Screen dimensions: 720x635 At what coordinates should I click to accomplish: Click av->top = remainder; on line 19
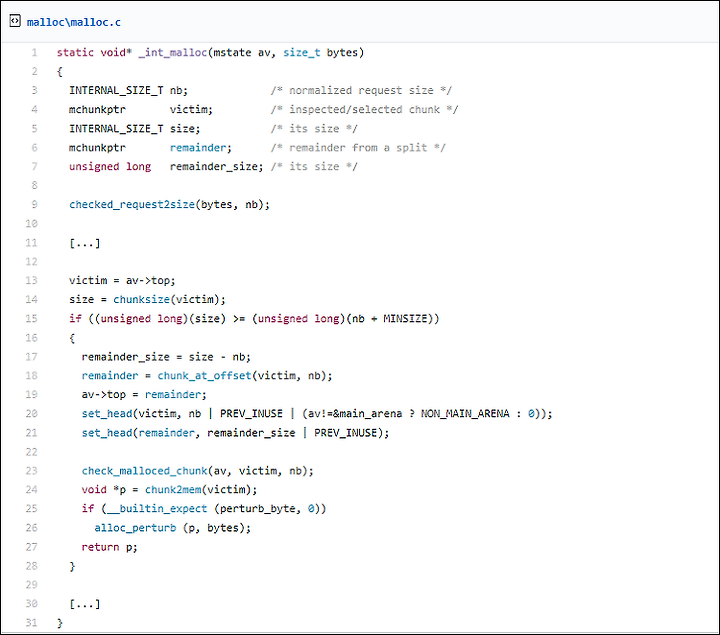click(144, 394)
